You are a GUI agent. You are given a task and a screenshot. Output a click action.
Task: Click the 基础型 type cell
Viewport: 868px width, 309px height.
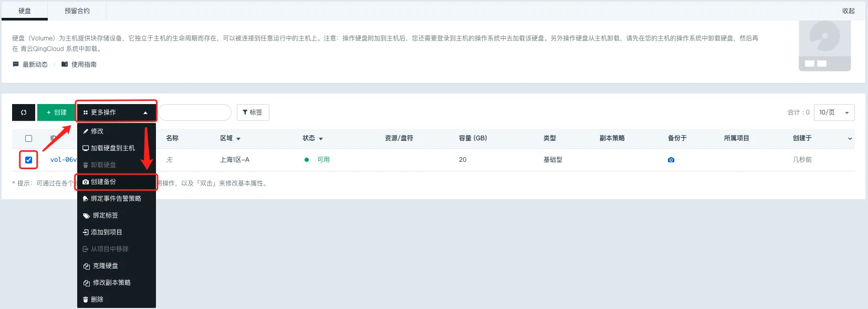pyautogui.click(x=553, y=160)
